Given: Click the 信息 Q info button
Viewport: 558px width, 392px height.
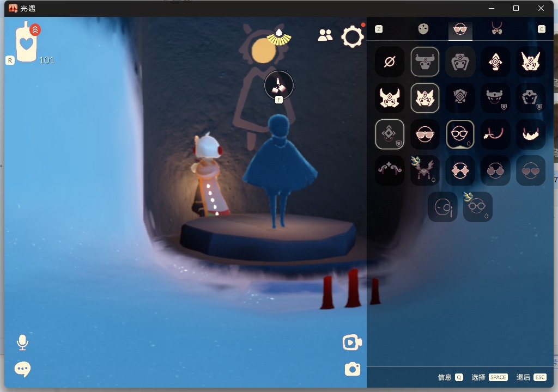Looking at the screenshot, I should click(450, 377).
